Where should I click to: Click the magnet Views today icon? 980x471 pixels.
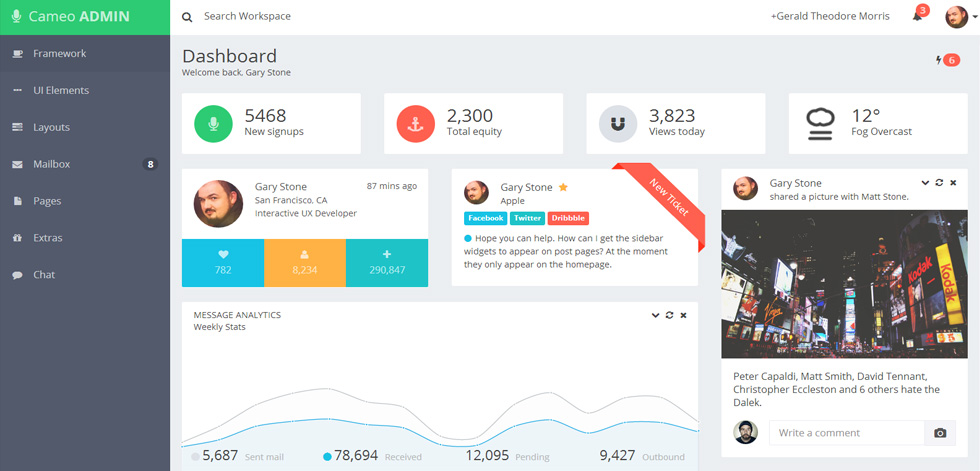pos(618,124)
